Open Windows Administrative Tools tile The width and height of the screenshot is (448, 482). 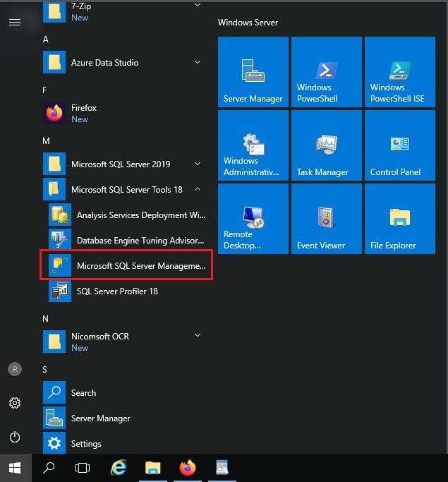tap(253, 145)
